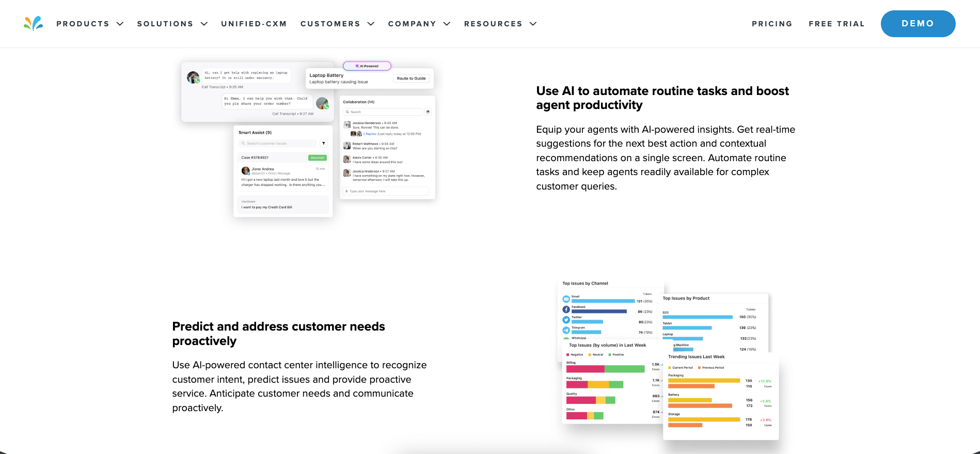Open the 2 Replies thread link
The height and width of the screenshot is (454, 980).
click(x=371, y=134)
